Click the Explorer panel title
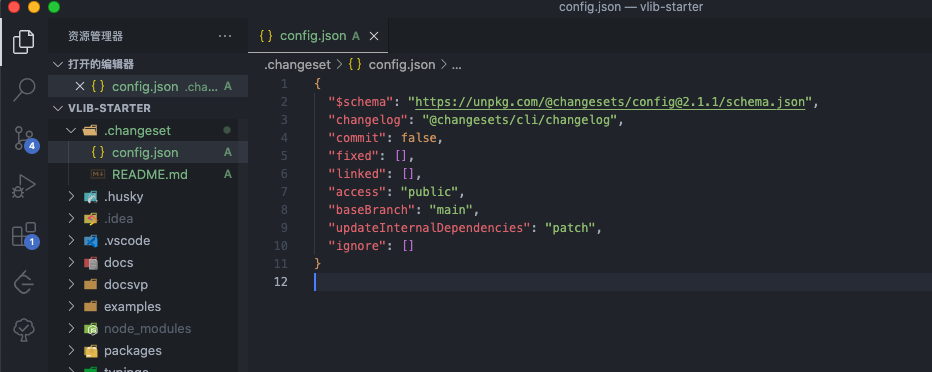 (x=96, y=36)
